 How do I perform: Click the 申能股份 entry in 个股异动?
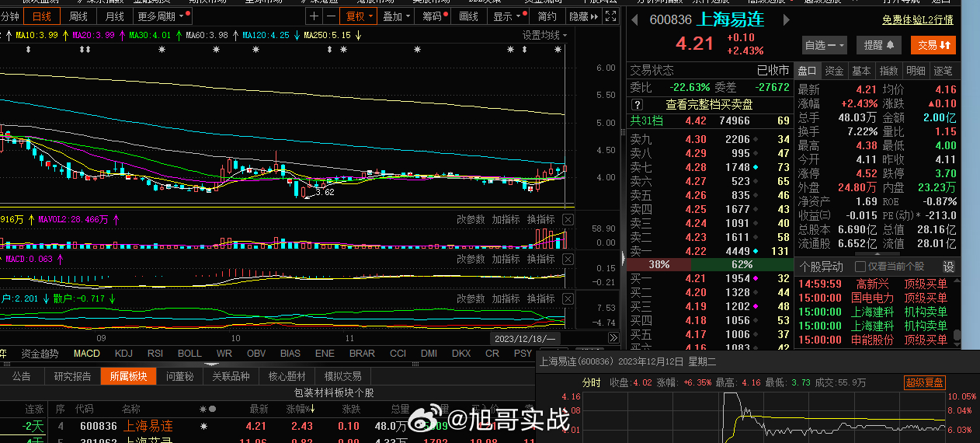click(x=872, y=340)
